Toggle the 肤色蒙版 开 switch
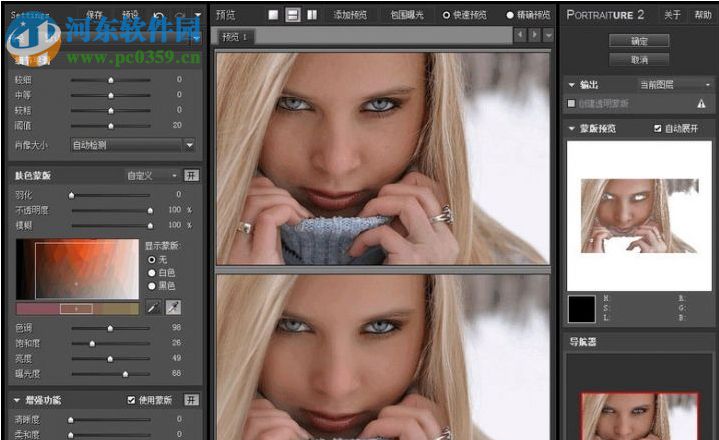Image resolution: width=719 pixels, height=440 pixels. tap(191, 176)
